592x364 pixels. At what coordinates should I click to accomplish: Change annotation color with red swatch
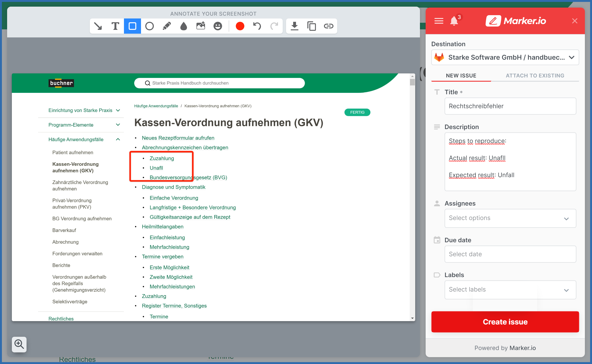click(x=240, y=26)
